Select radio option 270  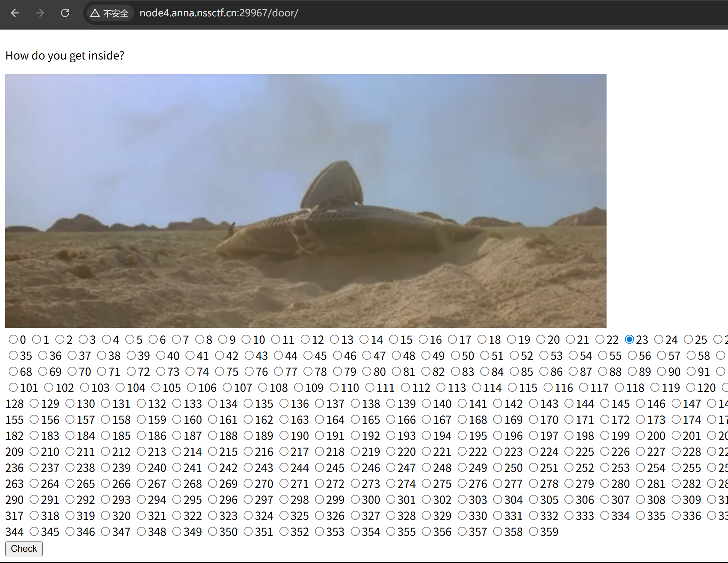(x=248, y=483)
